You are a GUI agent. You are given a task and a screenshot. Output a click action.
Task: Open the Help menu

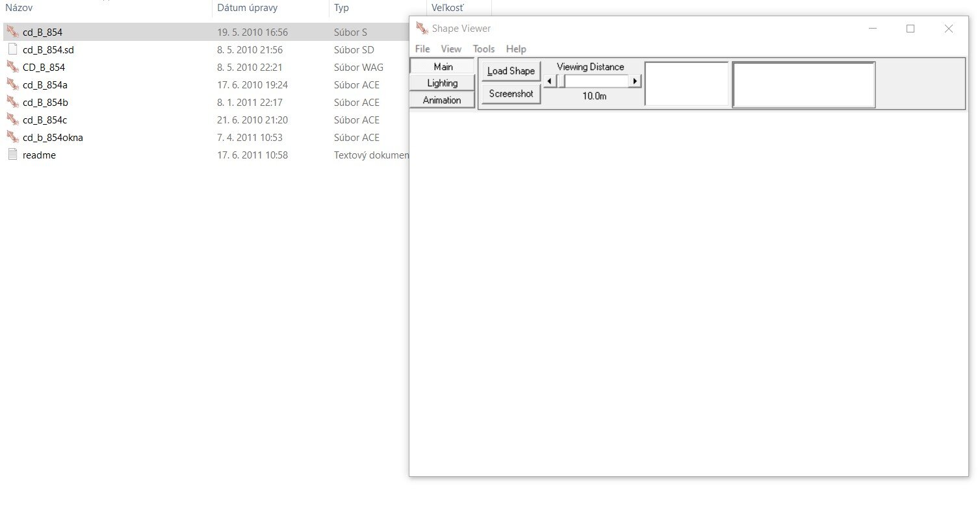pos(517,49)
